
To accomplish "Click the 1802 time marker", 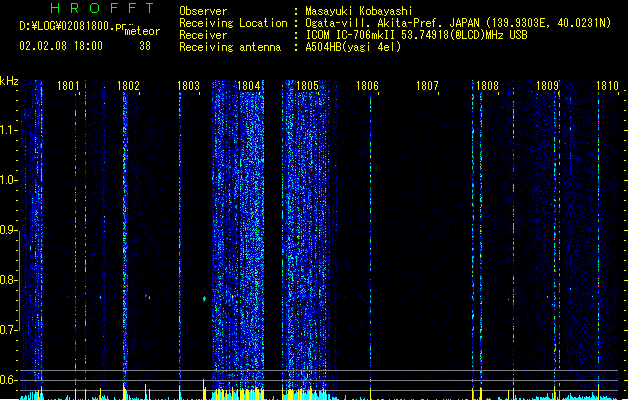I will [128, 86].
